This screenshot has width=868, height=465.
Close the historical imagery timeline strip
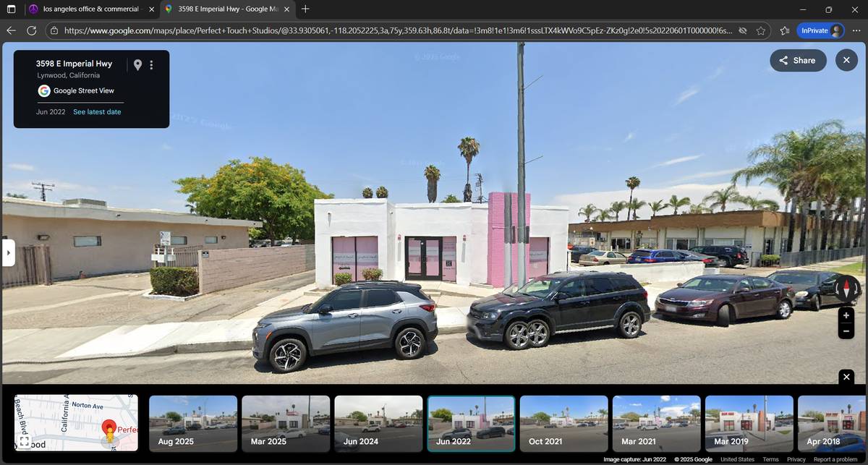pyautogui.click(x=846, y=377)
